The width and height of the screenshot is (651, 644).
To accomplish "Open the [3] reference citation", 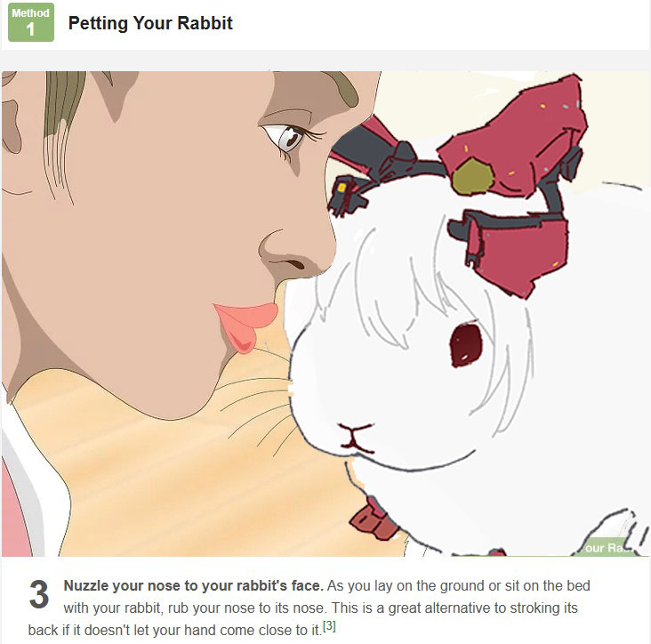I will pyautogui.click(x=329, y=625).
